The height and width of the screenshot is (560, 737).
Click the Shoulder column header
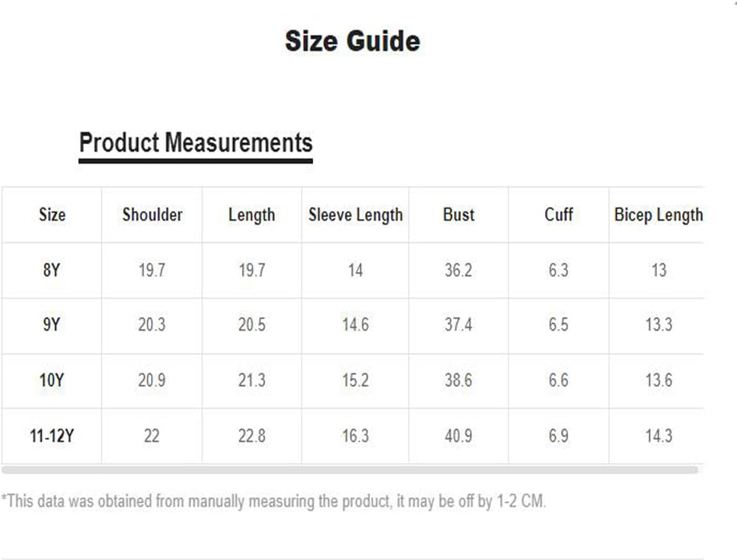tap(152, 215)
